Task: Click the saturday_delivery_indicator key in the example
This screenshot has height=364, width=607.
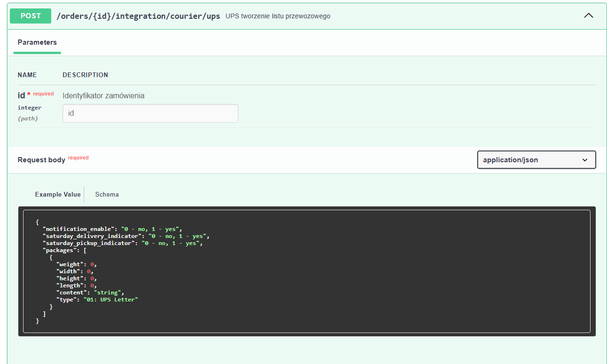Action: (x=92, y=236)
